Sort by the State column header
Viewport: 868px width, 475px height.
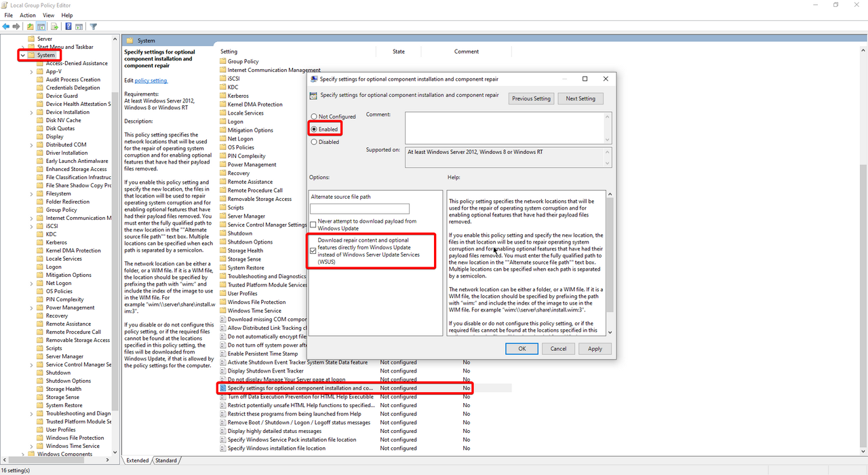click(x=399, y=52)
